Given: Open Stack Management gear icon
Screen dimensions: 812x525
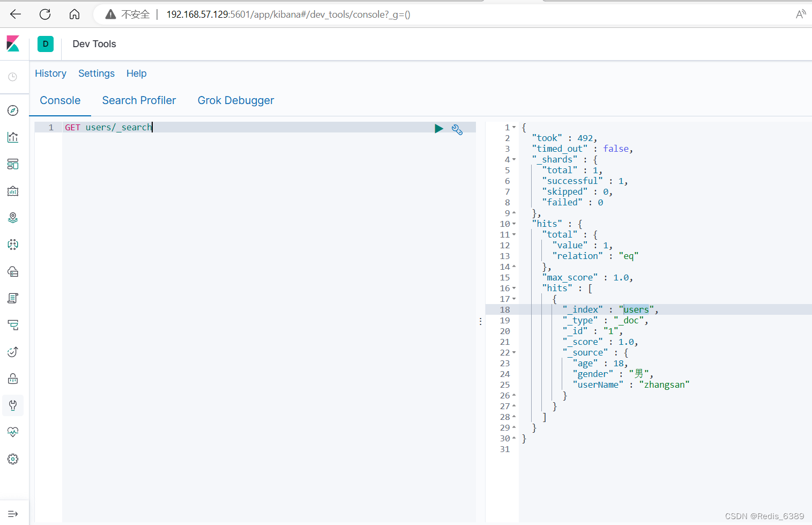Looking at the screenshot, I should coord(13,459).
